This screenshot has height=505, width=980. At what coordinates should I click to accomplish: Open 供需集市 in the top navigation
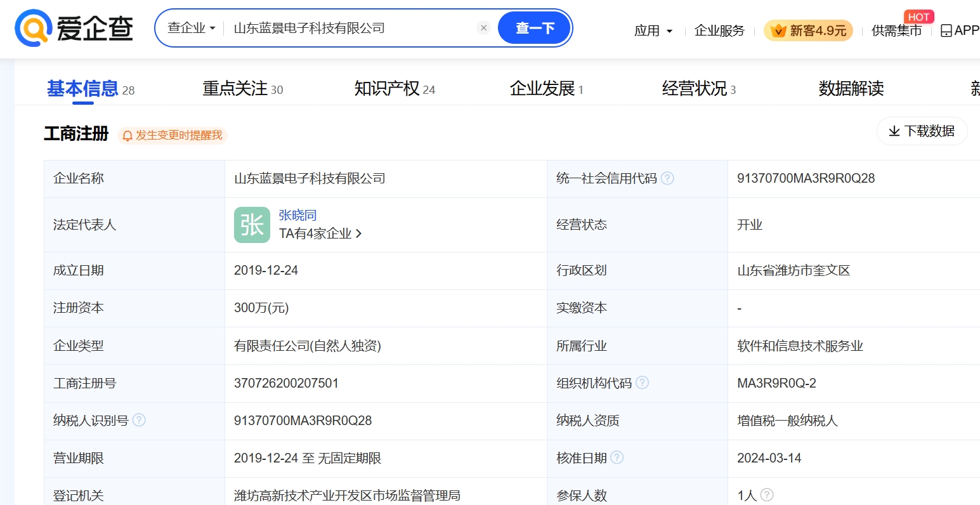point(896,30)
